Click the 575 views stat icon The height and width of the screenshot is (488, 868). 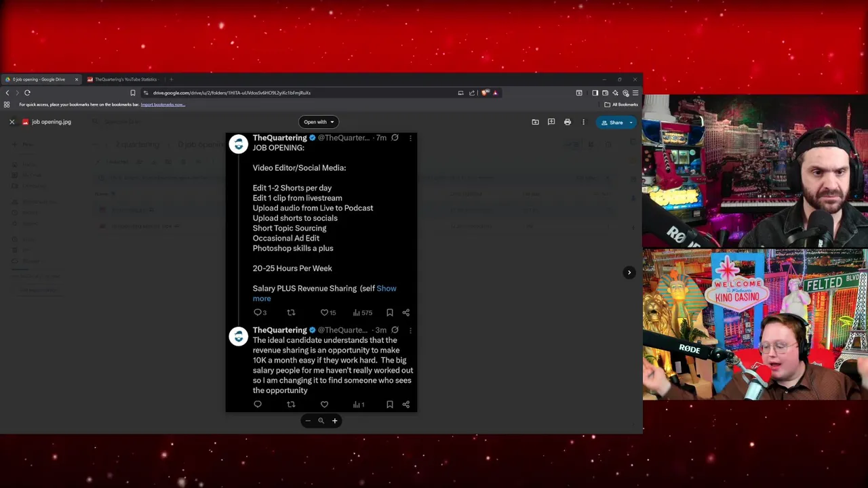(362, 312)
